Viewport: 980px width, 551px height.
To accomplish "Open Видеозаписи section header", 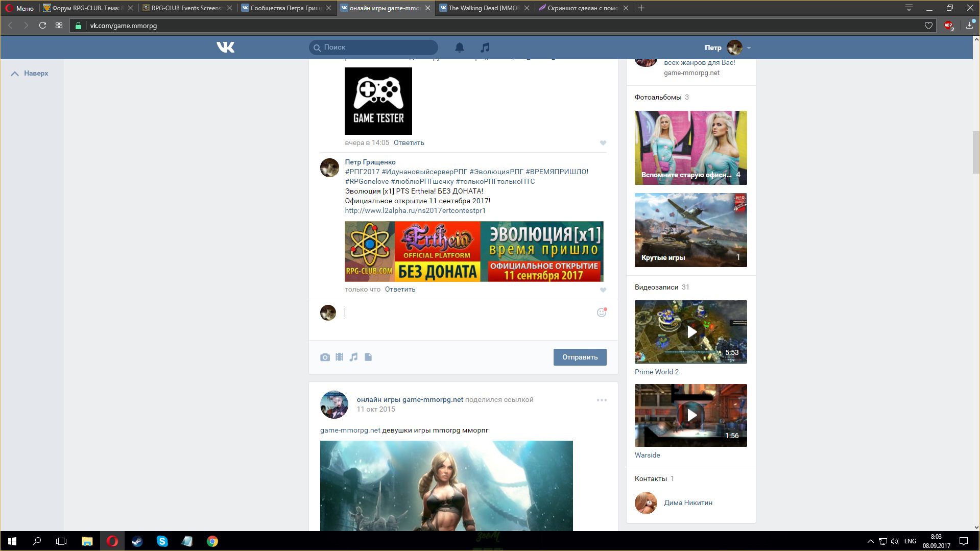I will [656, 287].
